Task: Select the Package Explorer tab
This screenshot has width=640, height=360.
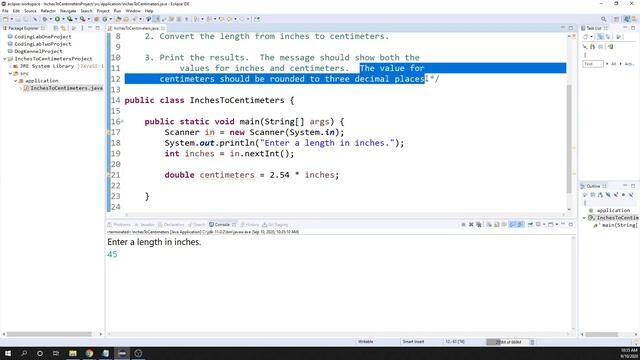Action: pos(23,28)
